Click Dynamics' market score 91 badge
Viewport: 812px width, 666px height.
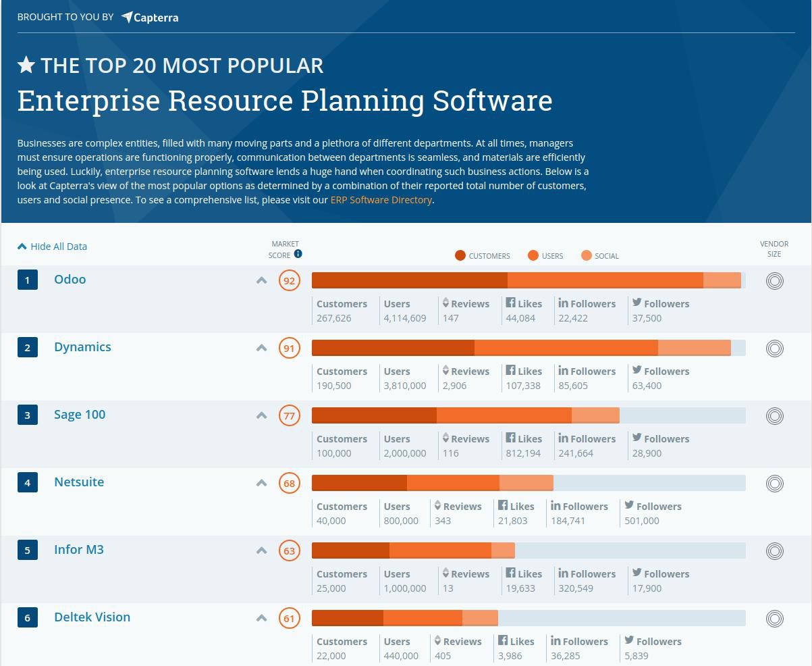click(290, 348)
